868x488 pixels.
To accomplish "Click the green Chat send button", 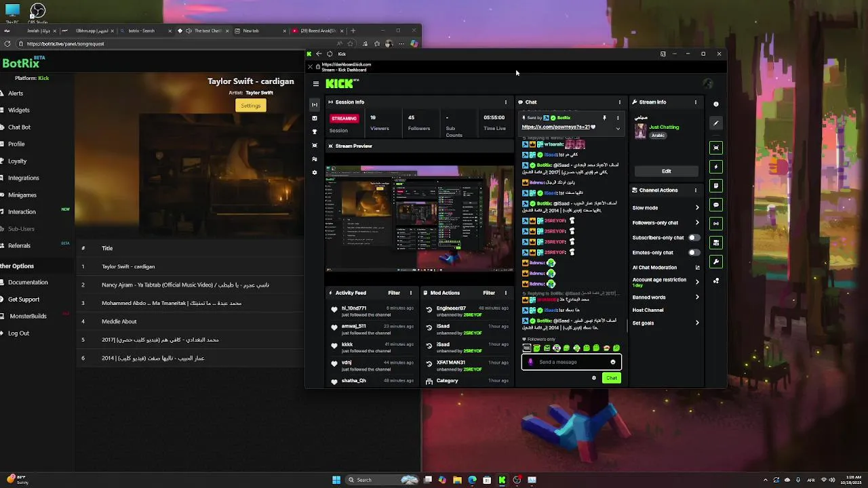I will [612, 378].
